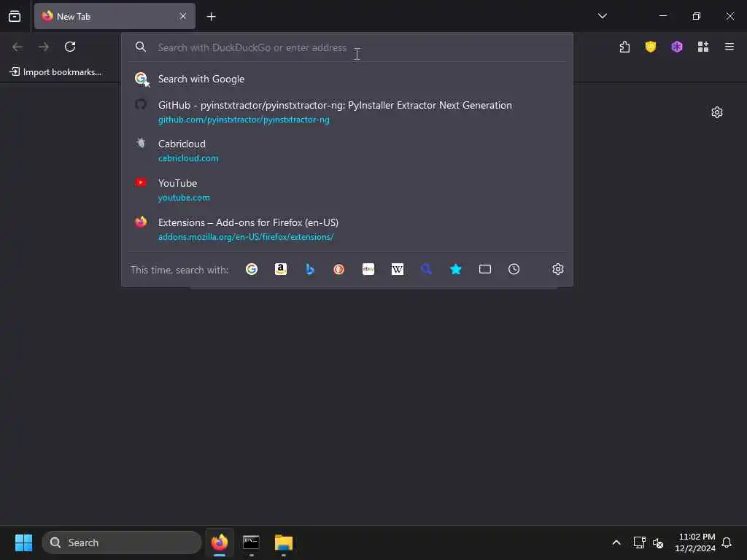Expand the list all tabs chevron
The width and height of the screenshot is (747, 560).
603,16
